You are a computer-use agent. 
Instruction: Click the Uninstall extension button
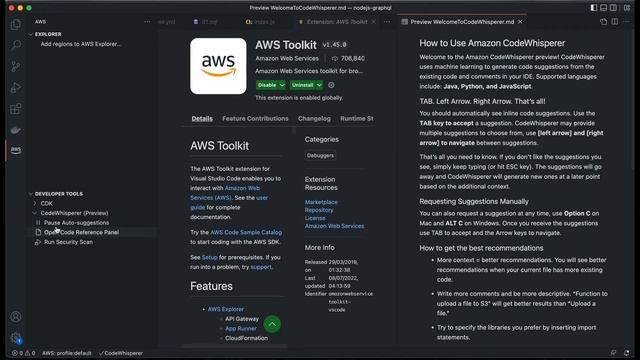tap(302, 85)
